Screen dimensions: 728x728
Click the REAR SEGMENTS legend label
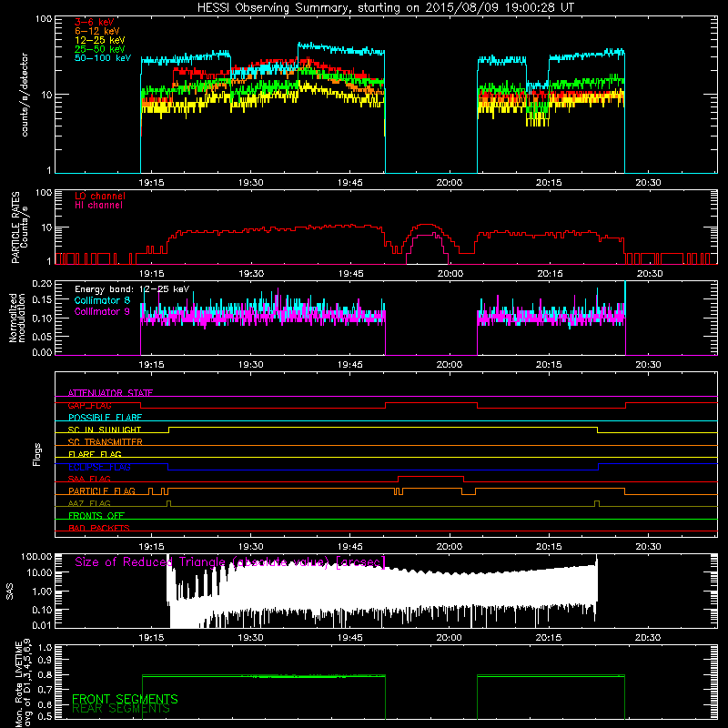(x=121, y=709)
